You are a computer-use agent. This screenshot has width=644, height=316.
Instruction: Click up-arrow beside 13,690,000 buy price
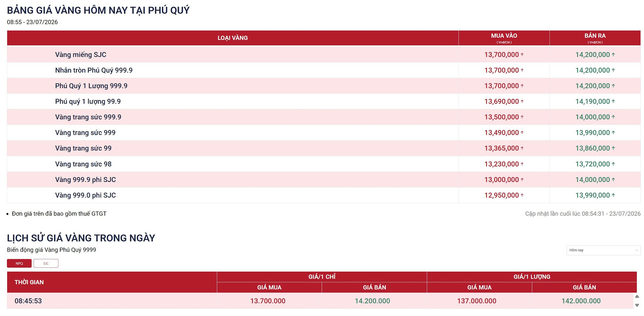pyautogui.click(x=522, y=101)
